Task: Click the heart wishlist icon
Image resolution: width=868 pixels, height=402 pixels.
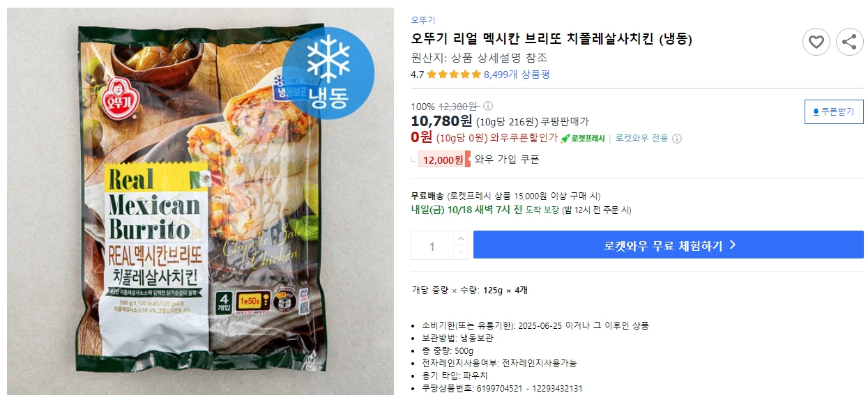Action: click(x=816, y=42)
